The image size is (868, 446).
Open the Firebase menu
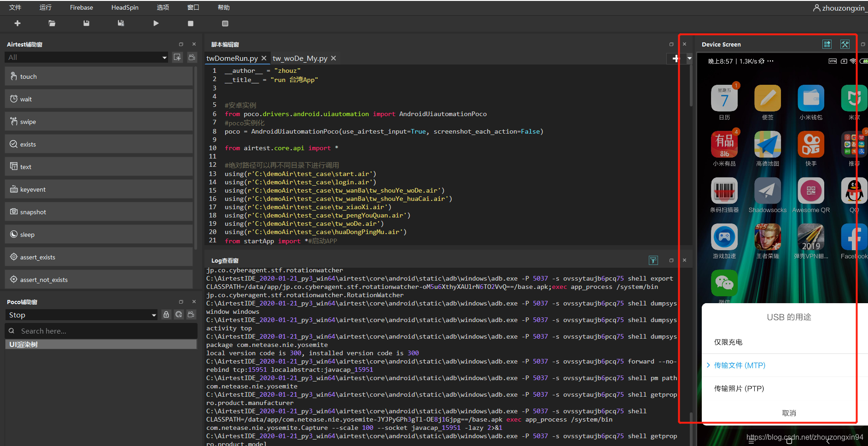pyautogui.click(x=82, y=7)
